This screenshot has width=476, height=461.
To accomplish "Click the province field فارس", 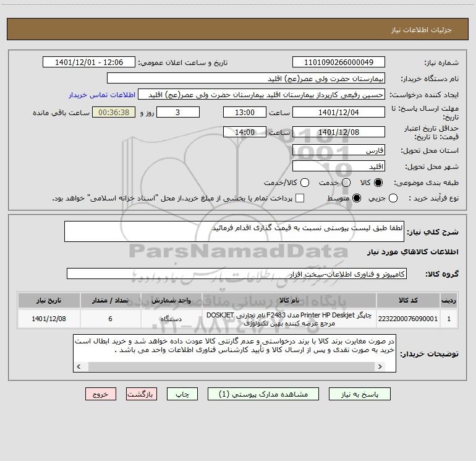I will tap(339, 150).
